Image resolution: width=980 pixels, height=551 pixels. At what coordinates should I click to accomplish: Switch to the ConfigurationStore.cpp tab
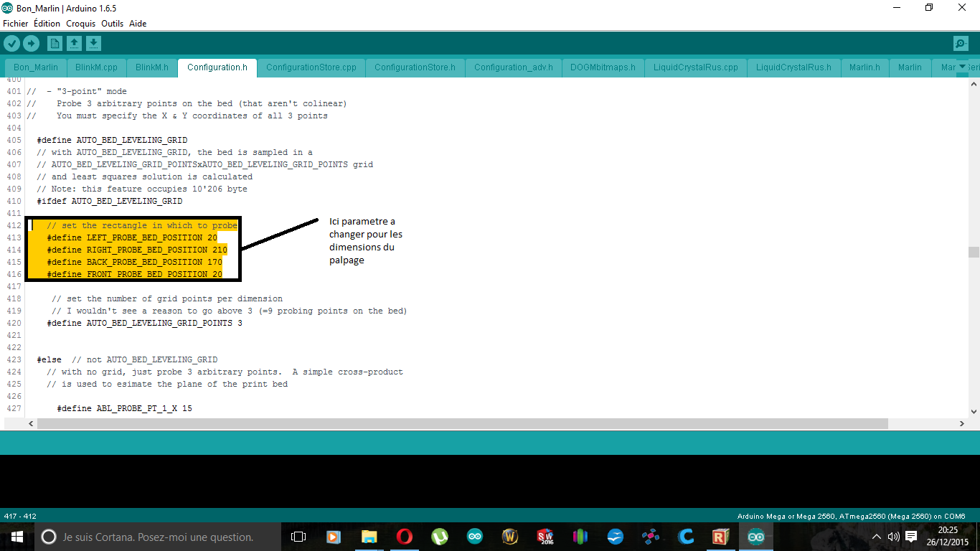tap(311, 67)
